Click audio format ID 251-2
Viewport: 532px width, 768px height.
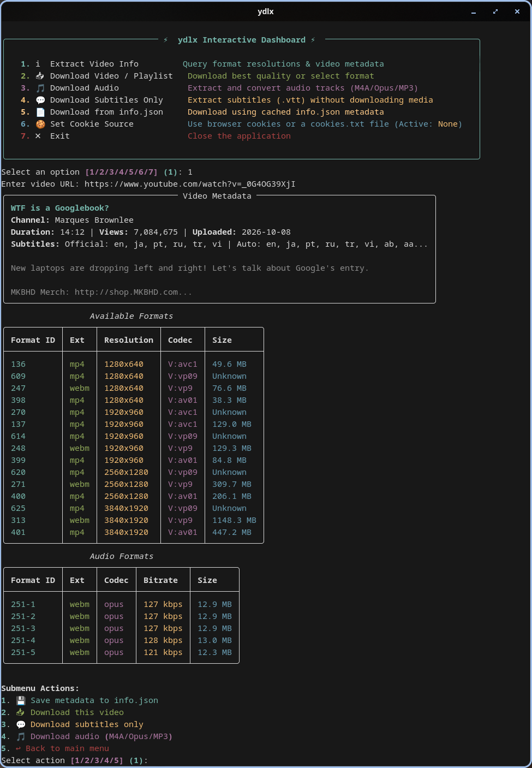(x=23, y=616)
